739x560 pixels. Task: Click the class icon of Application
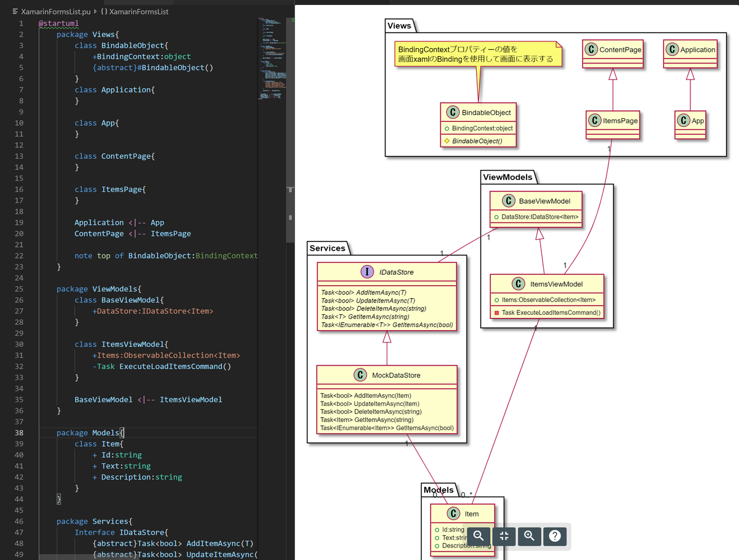tap(672, 49)
